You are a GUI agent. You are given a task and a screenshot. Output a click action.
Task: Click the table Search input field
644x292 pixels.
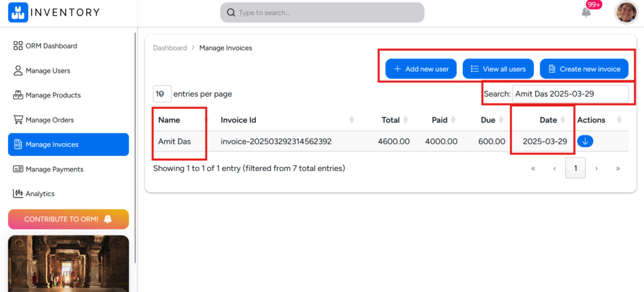point(570,94)
